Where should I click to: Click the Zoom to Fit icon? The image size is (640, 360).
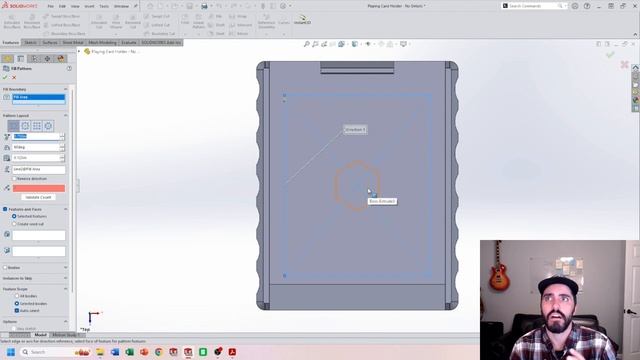(x=307, y=44)
